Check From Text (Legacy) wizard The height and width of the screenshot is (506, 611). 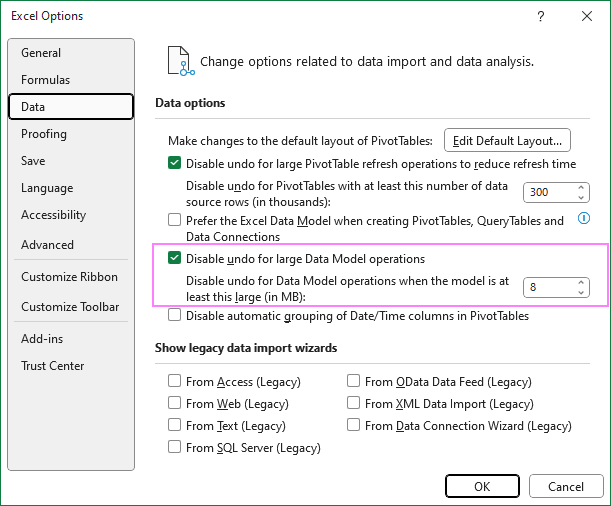coord(175,425)
